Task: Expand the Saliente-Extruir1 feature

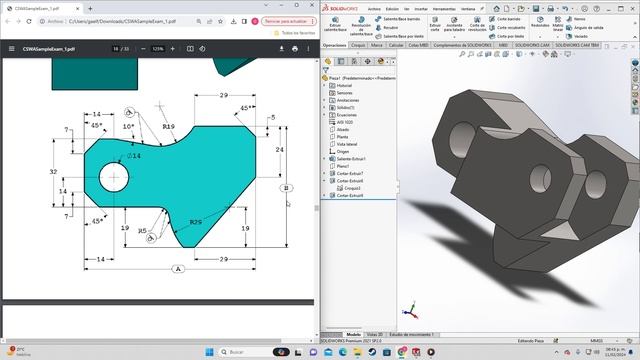Action: pyautogui.click(x=324, y=159)
